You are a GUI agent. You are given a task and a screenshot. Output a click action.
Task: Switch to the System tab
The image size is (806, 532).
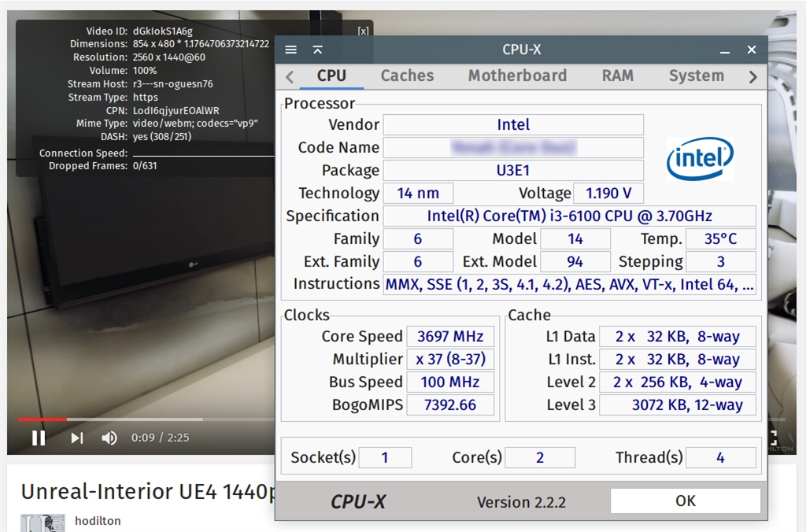pos(696,76)
